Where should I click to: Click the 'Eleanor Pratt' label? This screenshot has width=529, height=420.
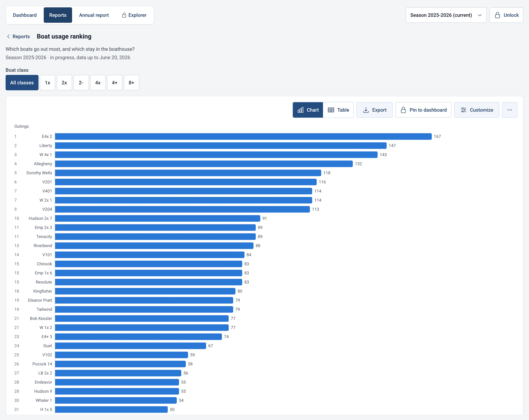pos(40,300)
